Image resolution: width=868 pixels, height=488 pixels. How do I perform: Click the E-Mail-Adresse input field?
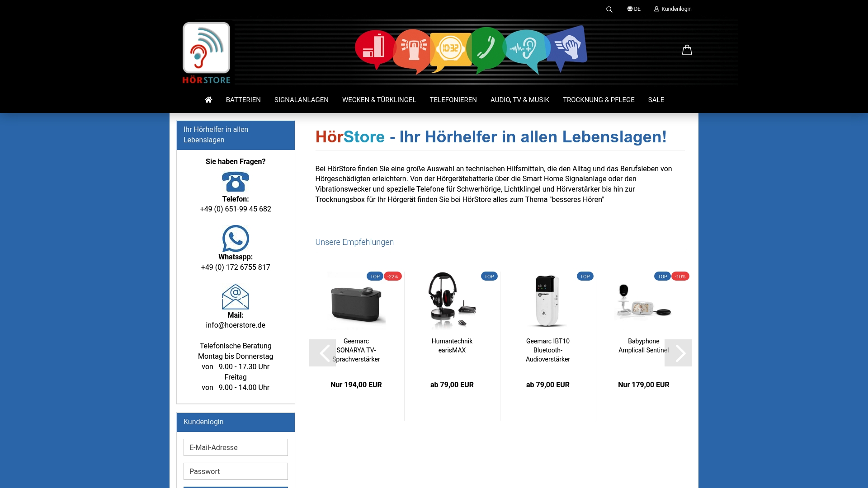236,447
